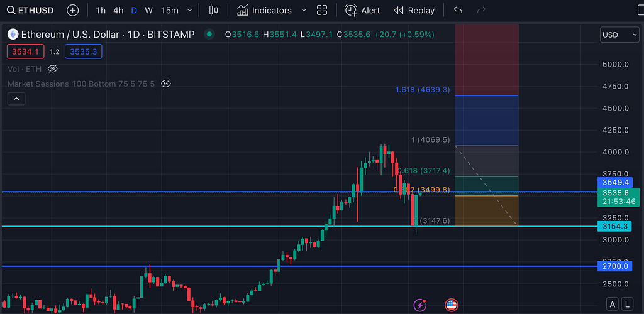Click the 1.618 (4639.3) Fibonacci label
This screenshot has height=314, width=644.
tap(423, 89)
